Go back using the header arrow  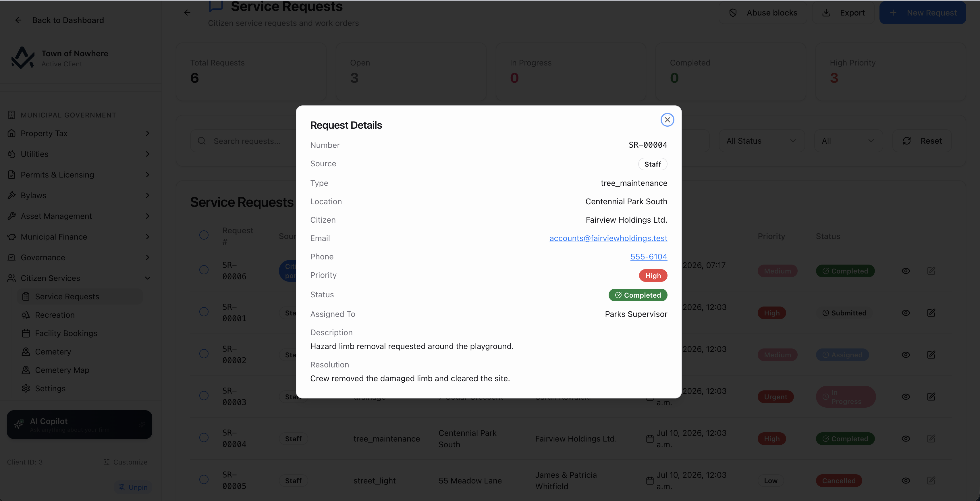[187, 13]
